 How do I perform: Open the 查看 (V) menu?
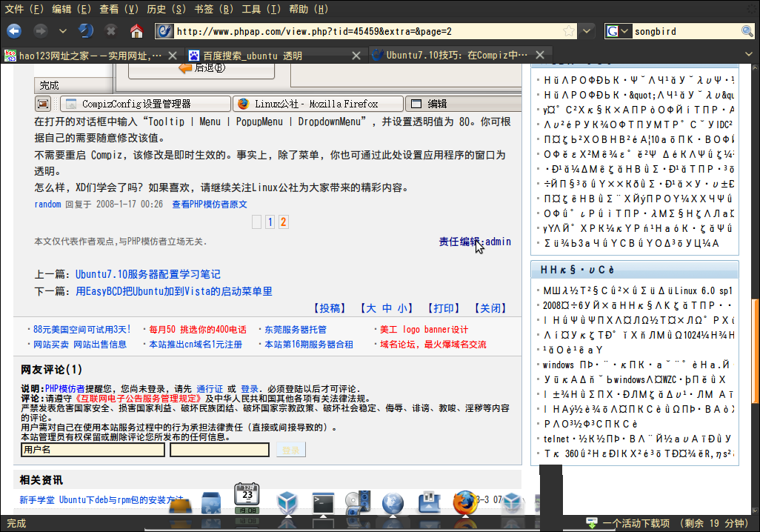[119, 9]
